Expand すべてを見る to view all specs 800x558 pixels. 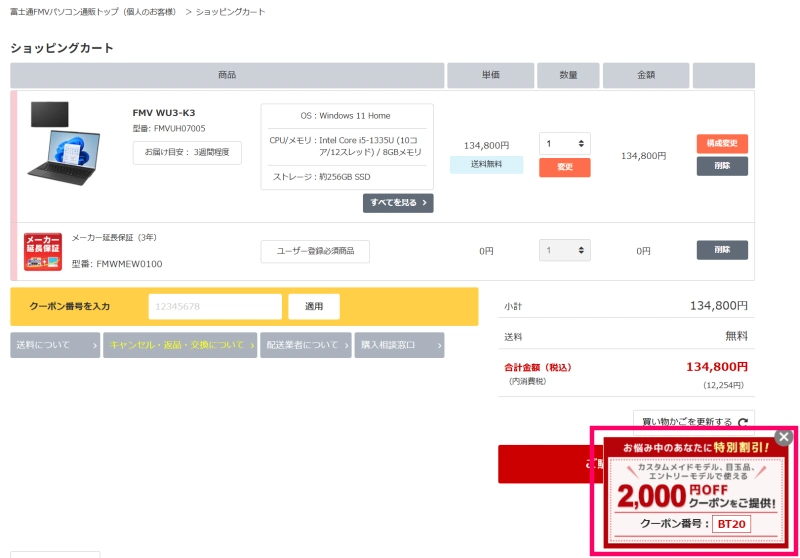(x=398, y=203)
